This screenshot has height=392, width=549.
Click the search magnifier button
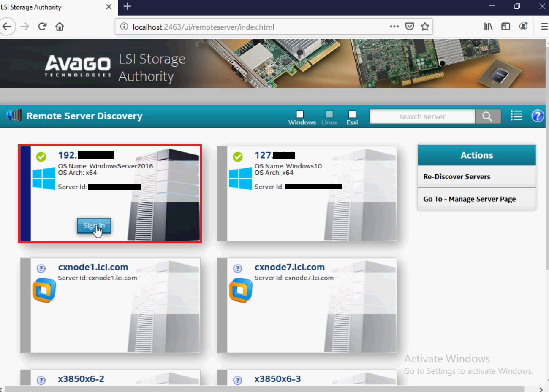click(x=487, y=116)
